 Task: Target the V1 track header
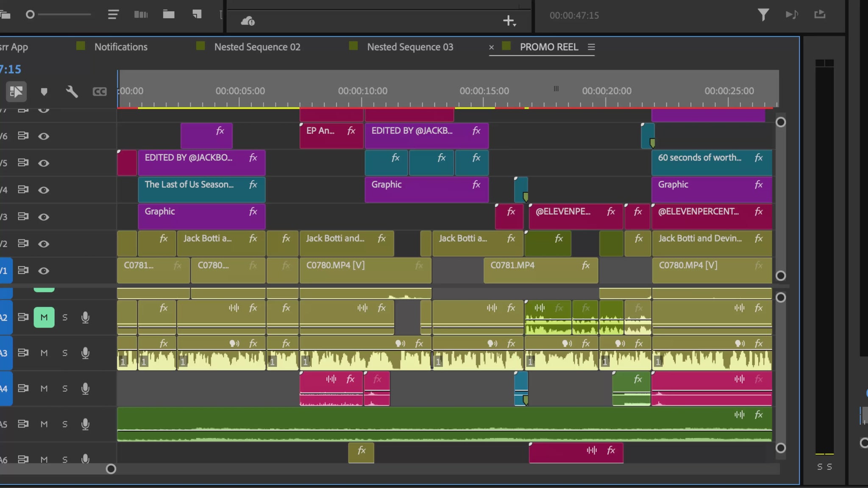click(6, 270)
